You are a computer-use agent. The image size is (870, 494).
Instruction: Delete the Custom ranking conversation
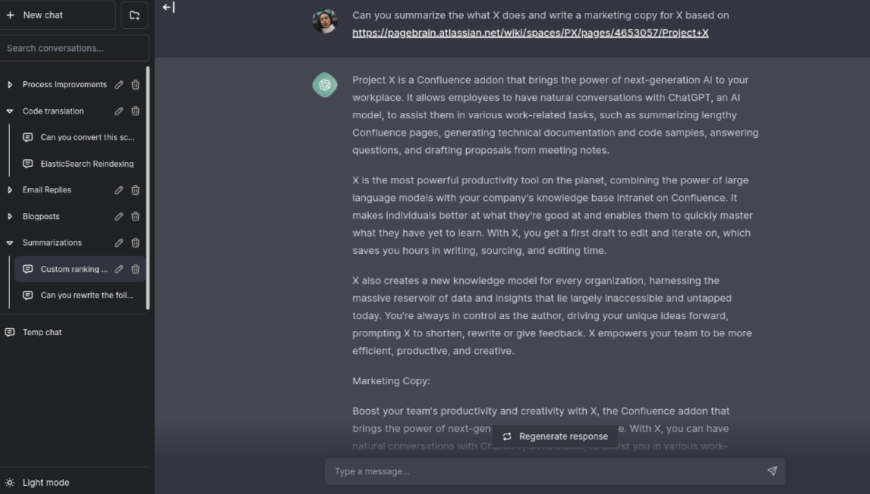pos(136,269)
